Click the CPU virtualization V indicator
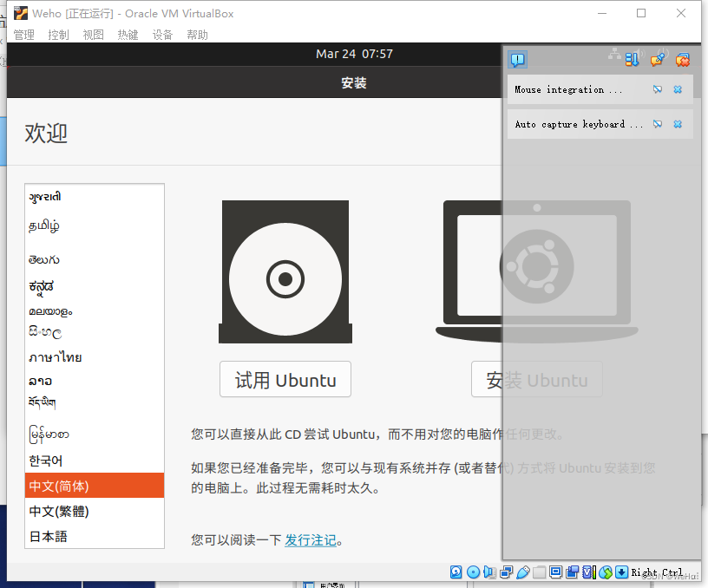This screenshot has width=708, height=588. pos(589,572)
